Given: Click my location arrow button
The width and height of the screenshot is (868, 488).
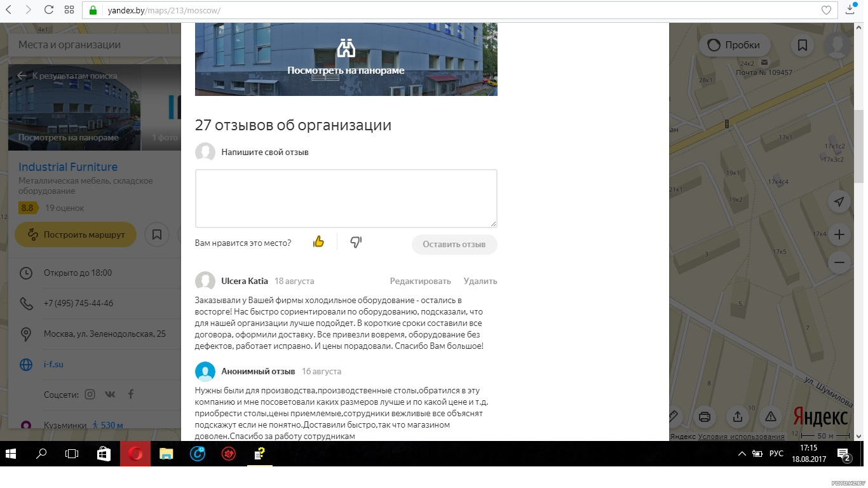Looking at the screenshot, I should pyautogui.click(x=839, y=201).
